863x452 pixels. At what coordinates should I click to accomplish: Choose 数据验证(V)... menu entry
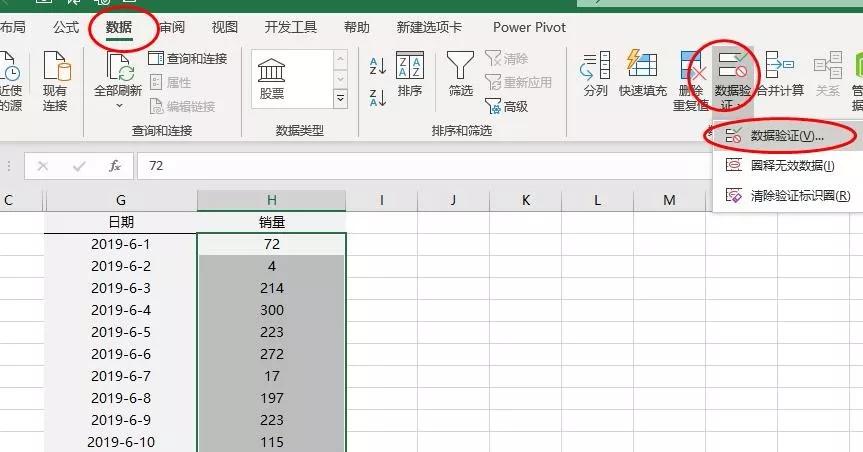pyautogui.click(x=787, y=136)
